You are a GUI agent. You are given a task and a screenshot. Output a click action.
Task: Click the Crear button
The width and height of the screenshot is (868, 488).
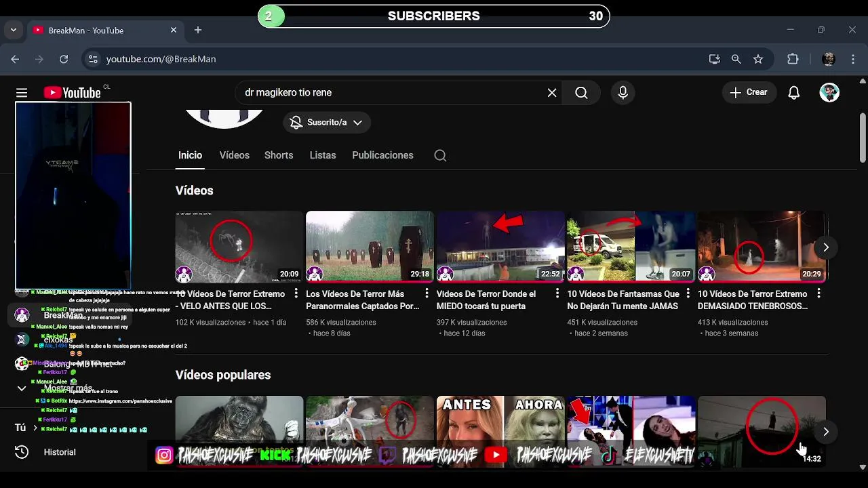pos(749,93)
